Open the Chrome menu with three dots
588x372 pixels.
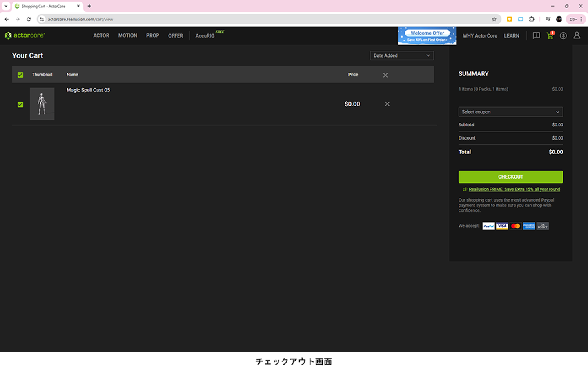[581, 19]
